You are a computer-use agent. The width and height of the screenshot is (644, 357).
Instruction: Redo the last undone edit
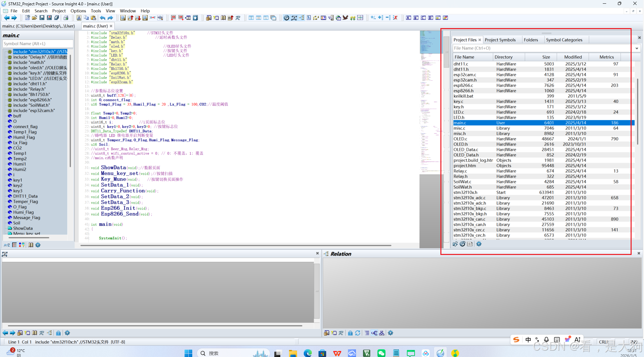(x=110, y=18)
